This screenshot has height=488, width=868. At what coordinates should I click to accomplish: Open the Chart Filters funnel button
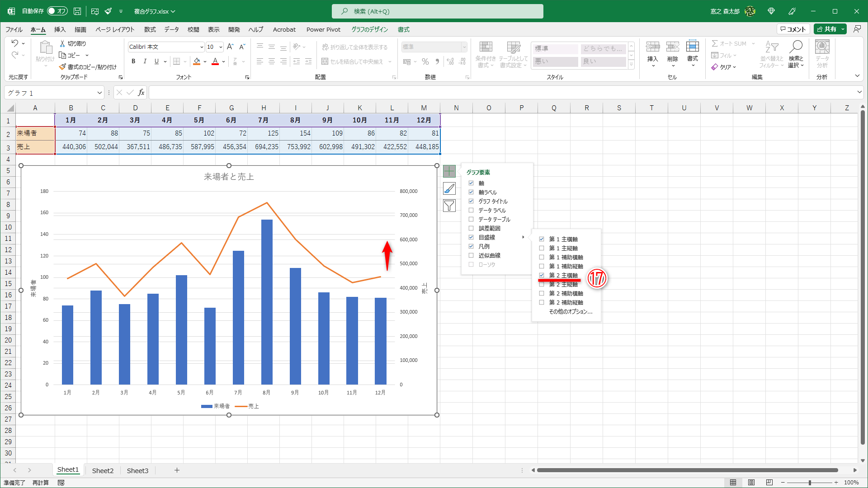coord(449,206)
